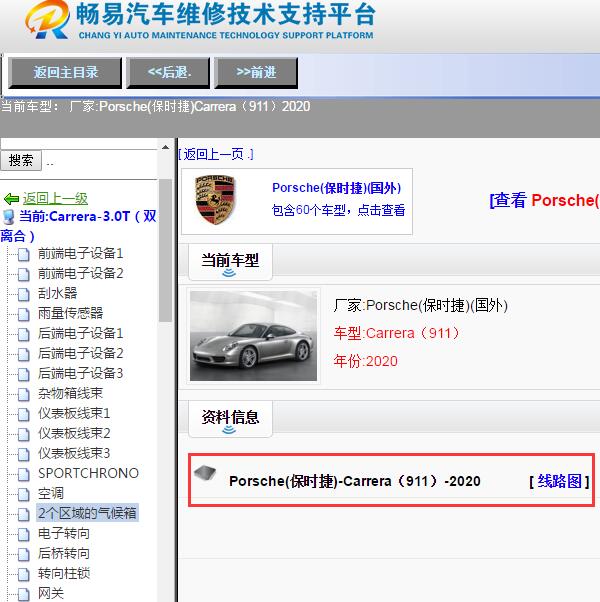This screenshot has width=600, height=602.
Task: Open the 线路图 link
Action: click(559, 481)
